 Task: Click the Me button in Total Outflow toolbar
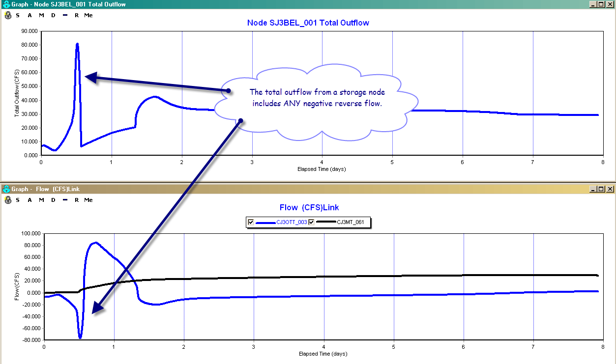(x=88, y=15)
